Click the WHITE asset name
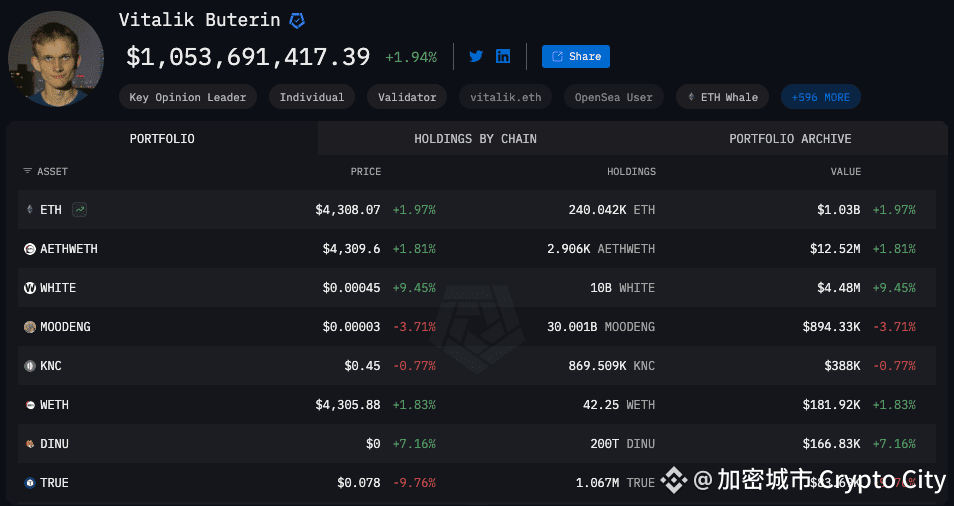 point(58,288)
